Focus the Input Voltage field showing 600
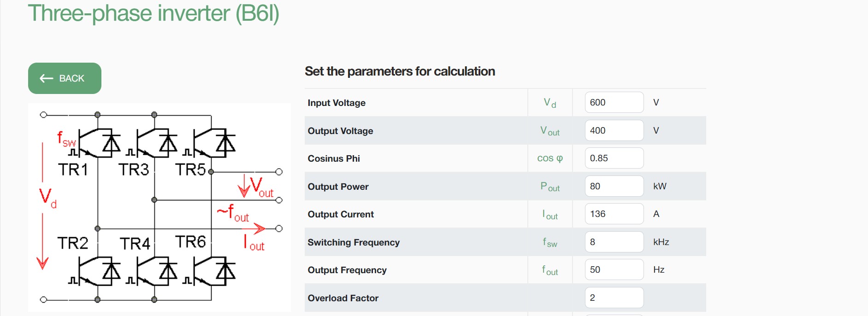This screenshot has height=316, width=868. [x=614, y=102]
